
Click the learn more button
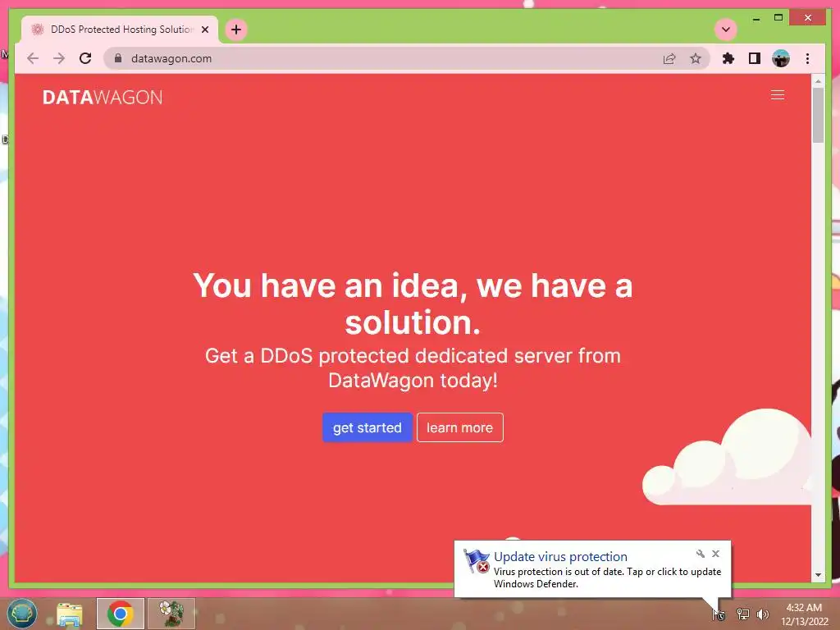click(459, 427)
